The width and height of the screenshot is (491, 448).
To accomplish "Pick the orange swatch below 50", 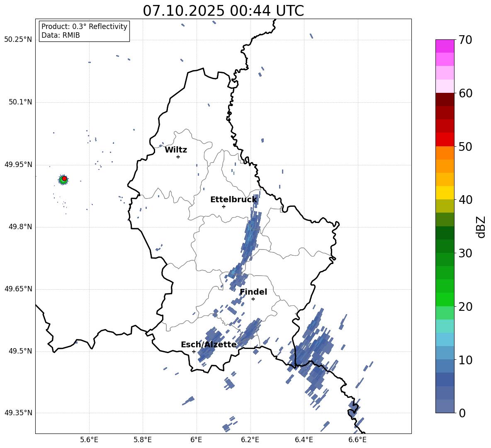I will click(x=445, y=153).
